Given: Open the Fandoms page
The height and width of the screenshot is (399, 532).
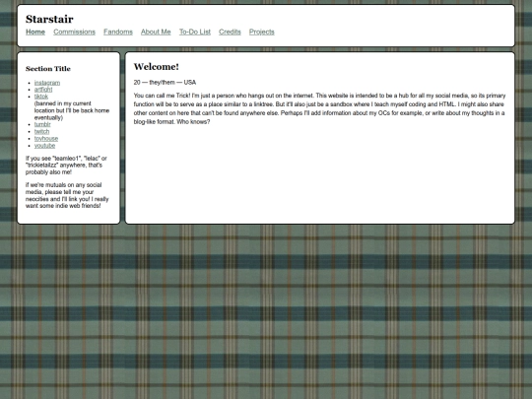Looking at the screenshot, I should (x=118, y=32).
